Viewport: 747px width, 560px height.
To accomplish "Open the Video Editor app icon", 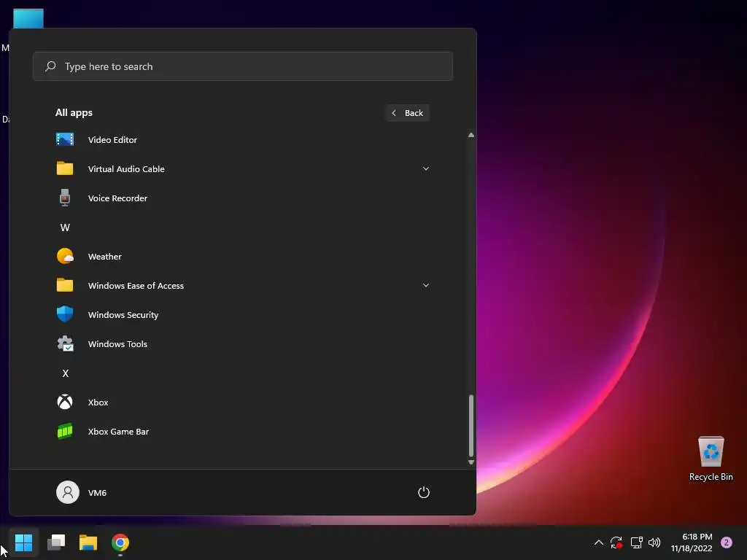I will point(65,139).
